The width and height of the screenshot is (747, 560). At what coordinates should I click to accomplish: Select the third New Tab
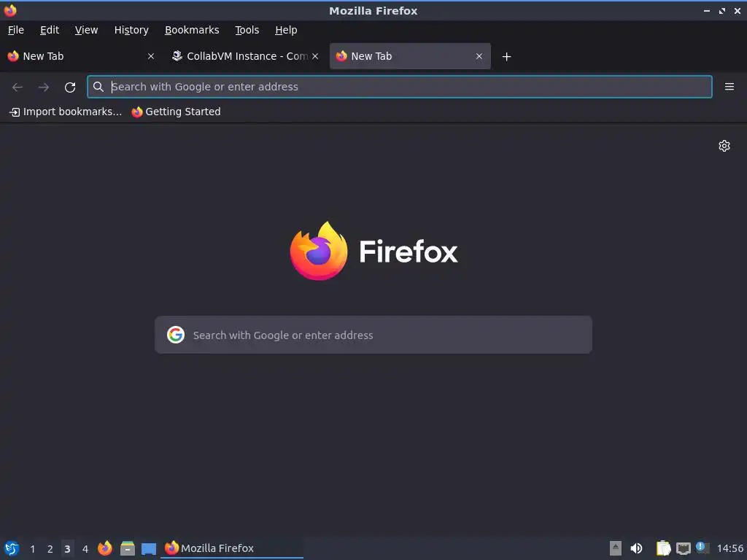tap(410, 56)
